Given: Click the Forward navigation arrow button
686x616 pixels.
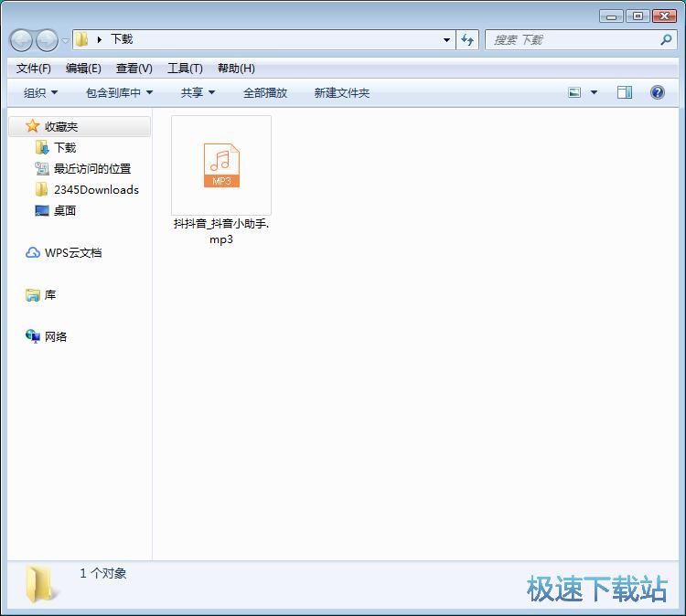Looking at the screenshot, I should click(47, 40).
